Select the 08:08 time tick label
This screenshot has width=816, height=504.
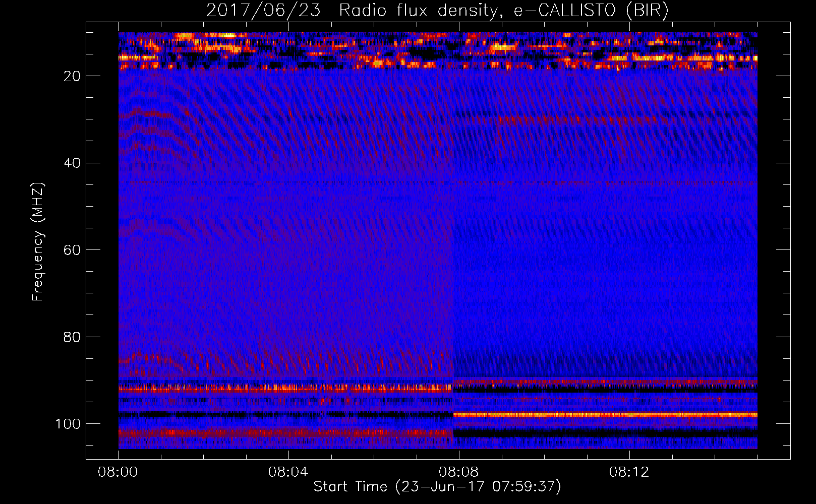click(458, 472)
